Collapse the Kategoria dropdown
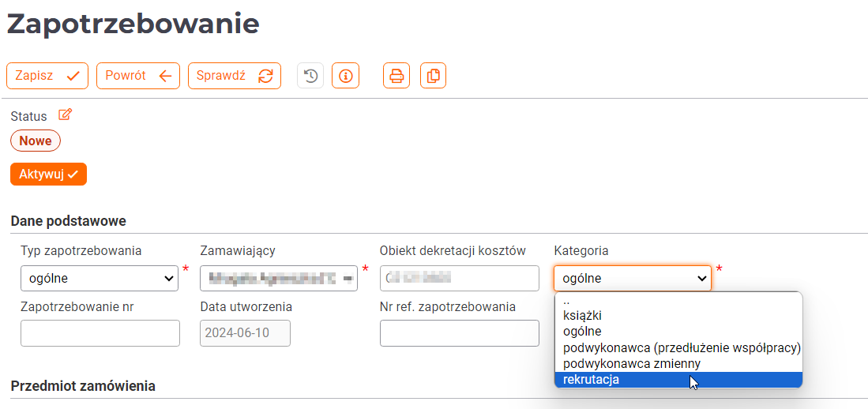This screenshot has width=868, height=409. tap(633, 279)
